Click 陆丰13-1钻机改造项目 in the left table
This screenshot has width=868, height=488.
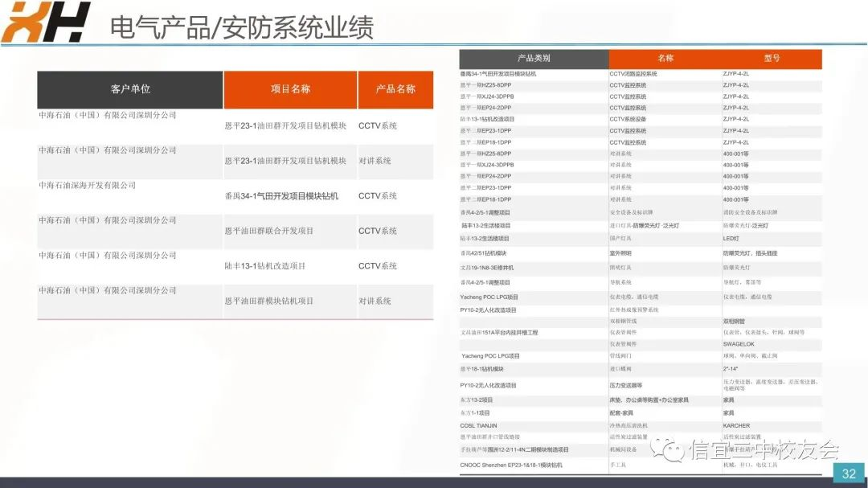(x=265, y=266)
